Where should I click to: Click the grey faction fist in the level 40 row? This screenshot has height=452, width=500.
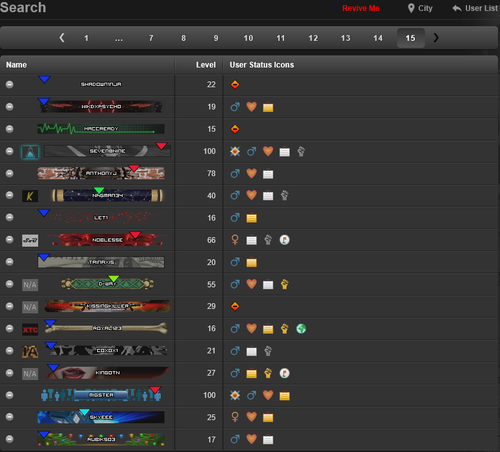coord(284,195)
